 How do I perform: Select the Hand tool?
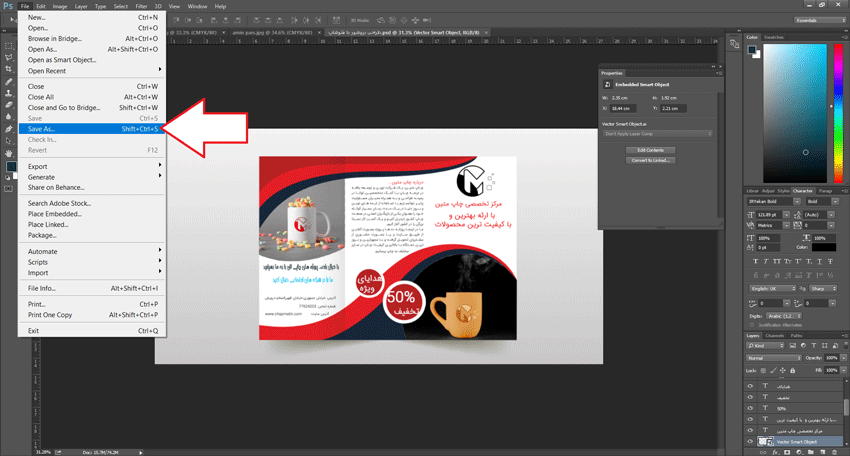[x=8, y=153]
